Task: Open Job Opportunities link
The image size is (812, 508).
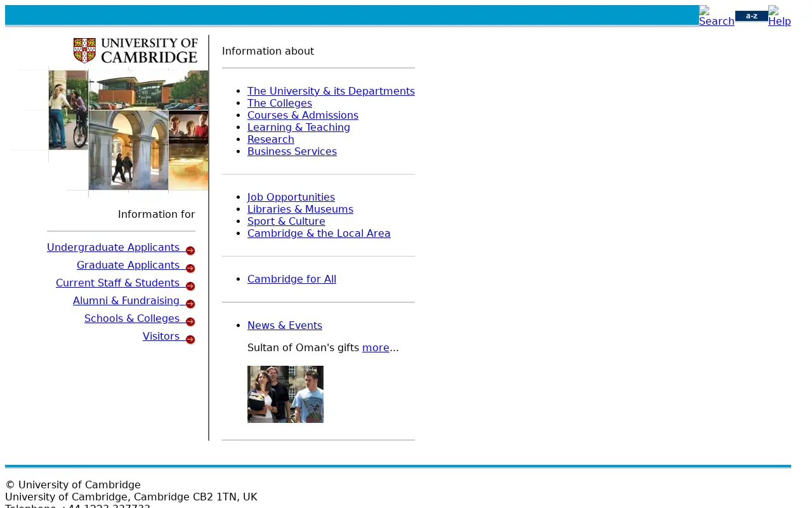Action: pyautogui.click(x=291, y=197)
